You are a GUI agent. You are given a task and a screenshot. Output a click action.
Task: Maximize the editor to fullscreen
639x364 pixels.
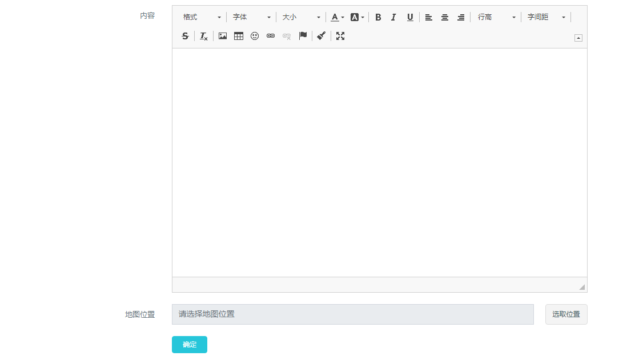point(340,36)
